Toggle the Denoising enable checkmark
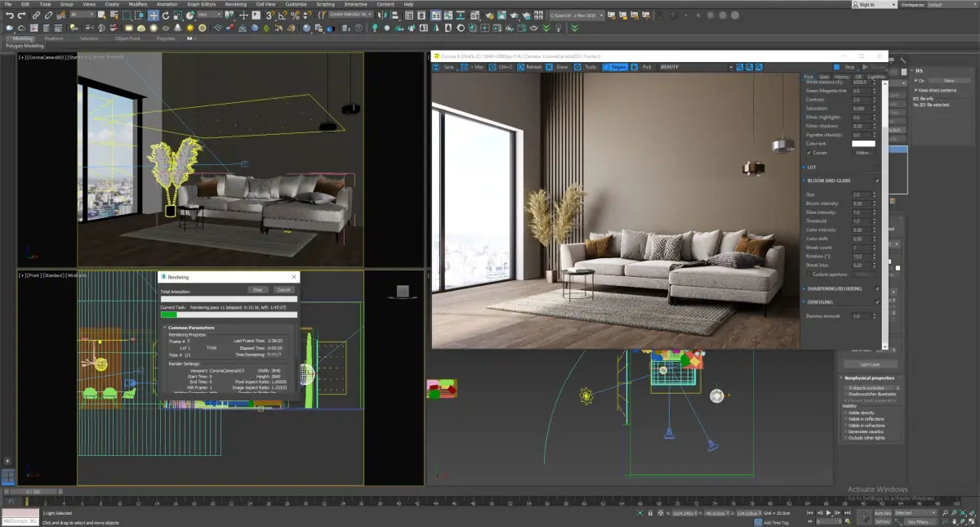Image resolution: width=980 pixels, height=527 pixels. pos(877,302)
